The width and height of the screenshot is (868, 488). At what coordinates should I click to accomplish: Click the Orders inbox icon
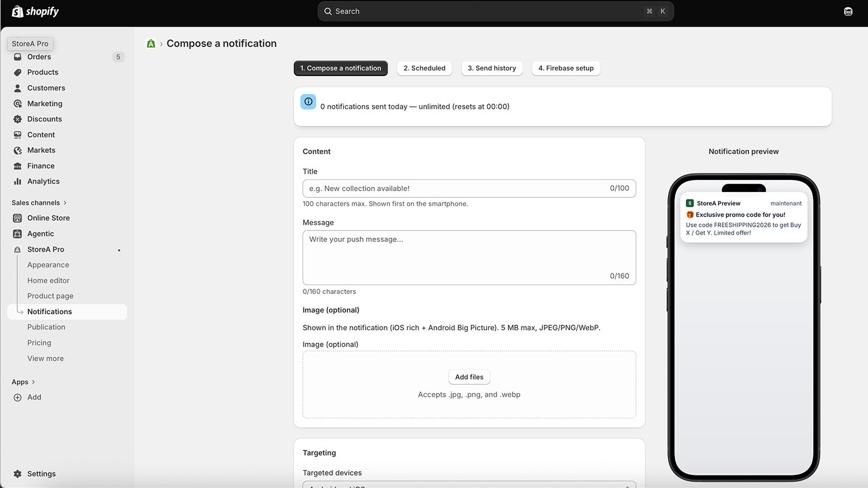17,57
